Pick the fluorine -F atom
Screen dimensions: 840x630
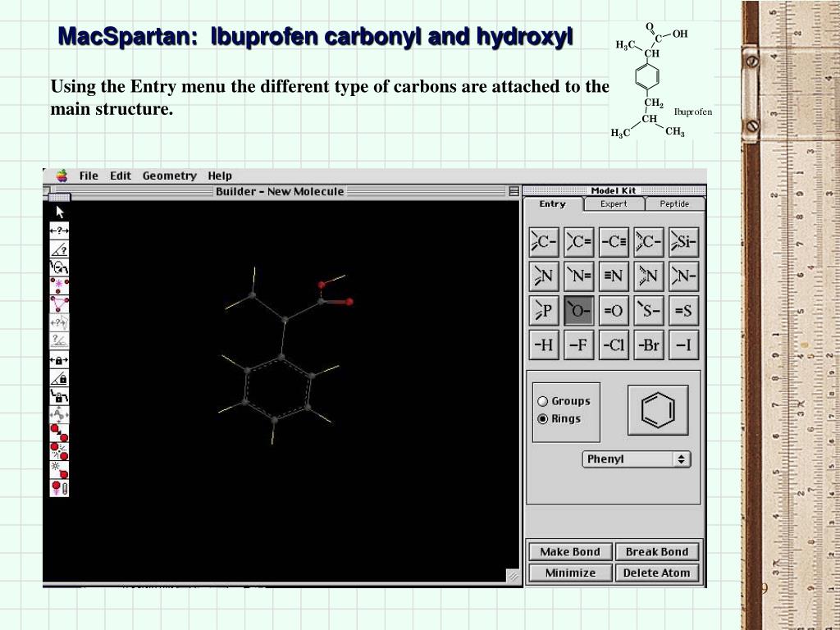579,345
